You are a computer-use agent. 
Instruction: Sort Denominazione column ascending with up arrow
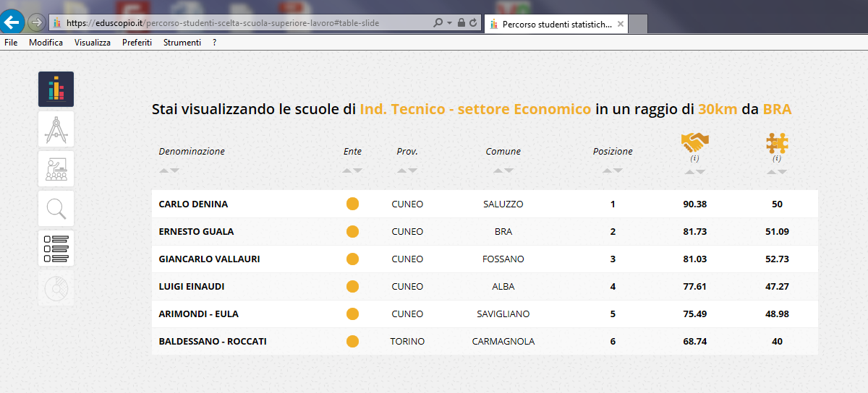164,170
